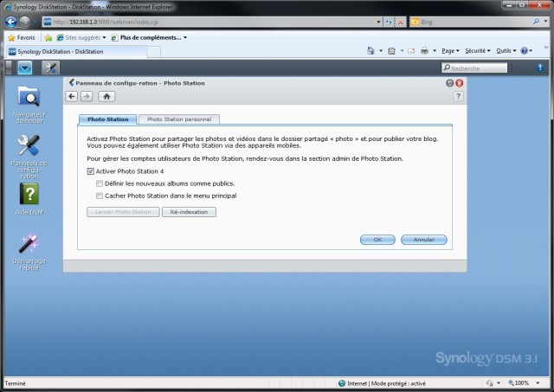Click Add to favorites bar star icon
554x392 pixels.
(48, 37)
